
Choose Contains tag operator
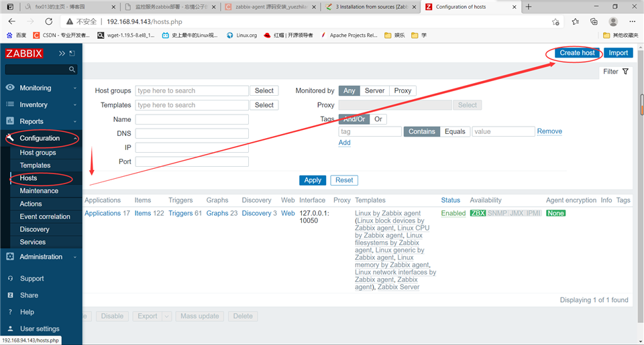[x=422, y=131]
